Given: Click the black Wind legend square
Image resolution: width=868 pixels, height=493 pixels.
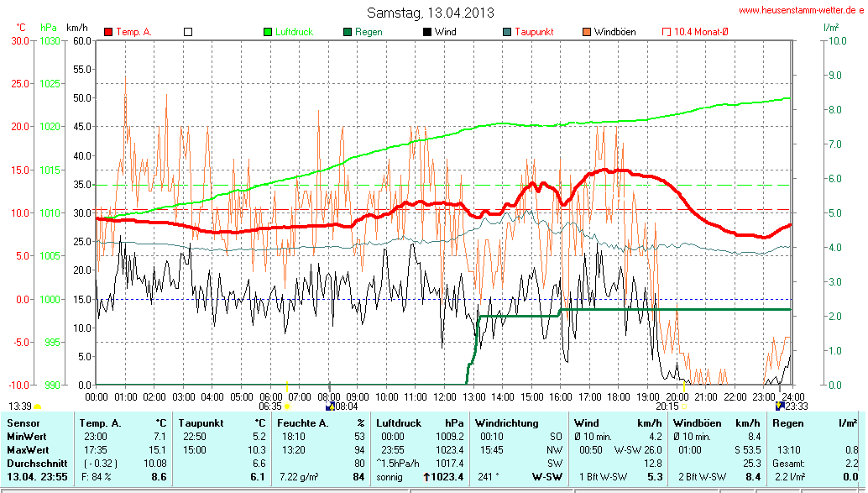Looking at the screenshot, I should [427, 32].
